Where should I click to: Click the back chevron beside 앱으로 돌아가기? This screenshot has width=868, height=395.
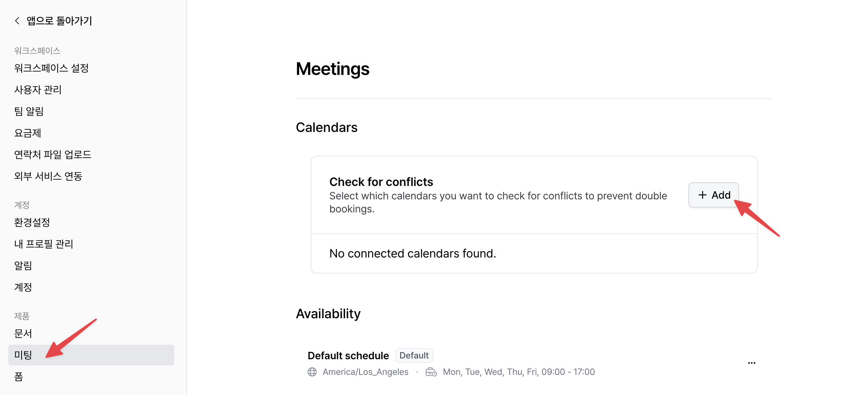[17, 20]
